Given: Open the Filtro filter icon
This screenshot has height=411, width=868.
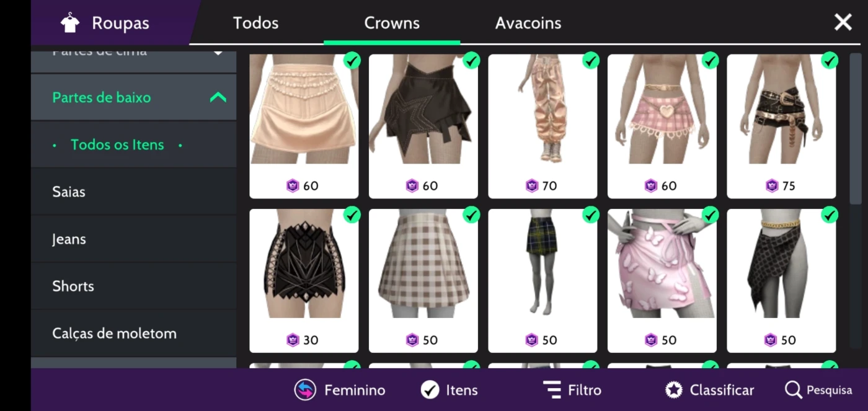Looking at the screenshot, I should click(x=552, y=390).
